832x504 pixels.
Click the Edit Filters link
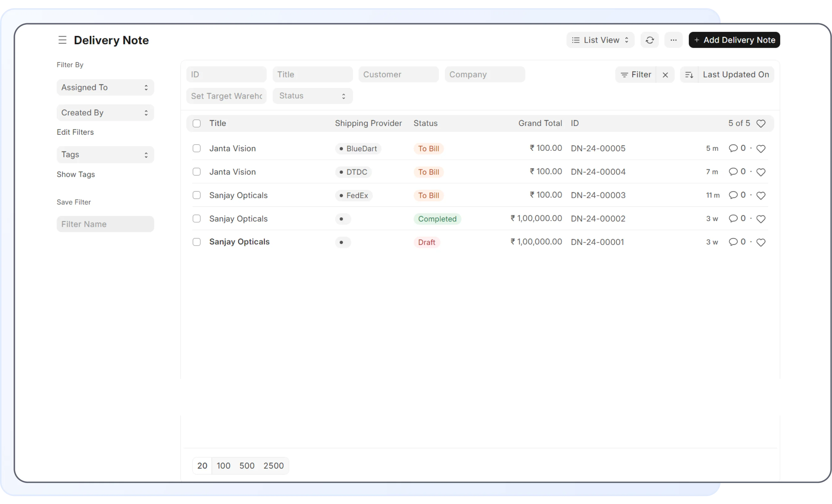(x=75, y=132)
